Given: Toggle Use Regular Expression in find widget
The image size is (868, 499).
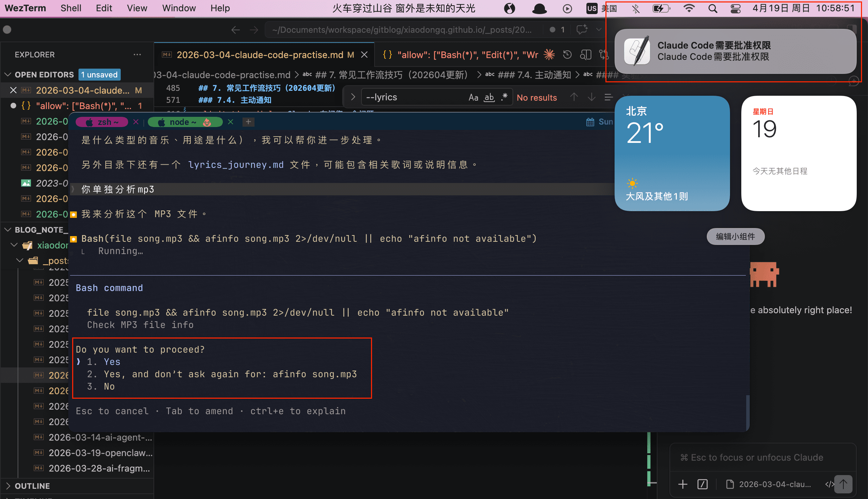Looking at the screenshot, I should tap(504, 97).
